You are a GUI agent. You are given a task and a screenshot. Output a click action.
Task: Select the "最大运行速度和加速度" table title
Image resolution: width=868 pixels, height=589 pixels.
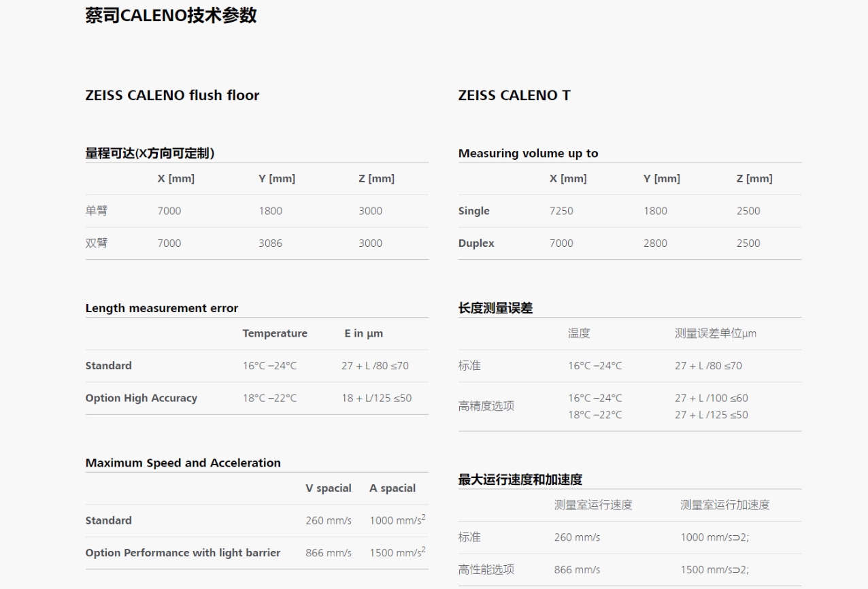[x=520, y=480]
